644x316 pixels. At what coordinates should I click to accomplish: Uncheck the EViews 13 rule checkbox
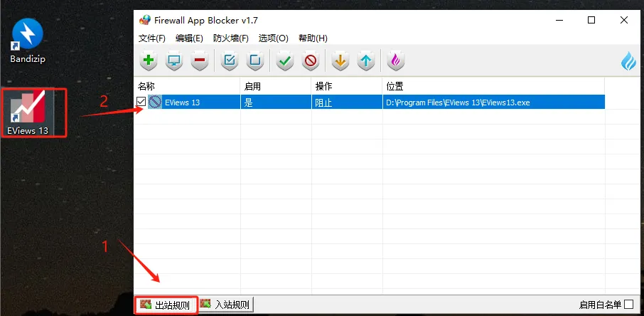[141, 101]
